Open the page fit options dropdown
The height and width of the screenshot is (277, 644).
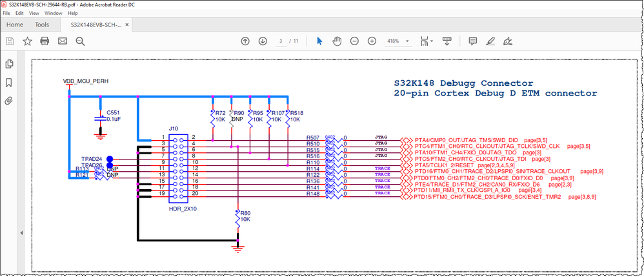coord(427,41)
